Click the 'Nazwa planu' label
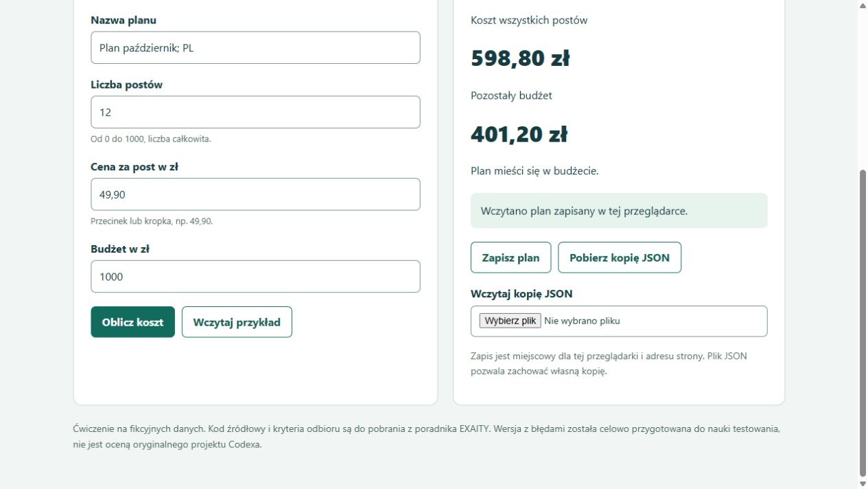The height and width of the screenshot is (489, 868). tap(124, 20)
